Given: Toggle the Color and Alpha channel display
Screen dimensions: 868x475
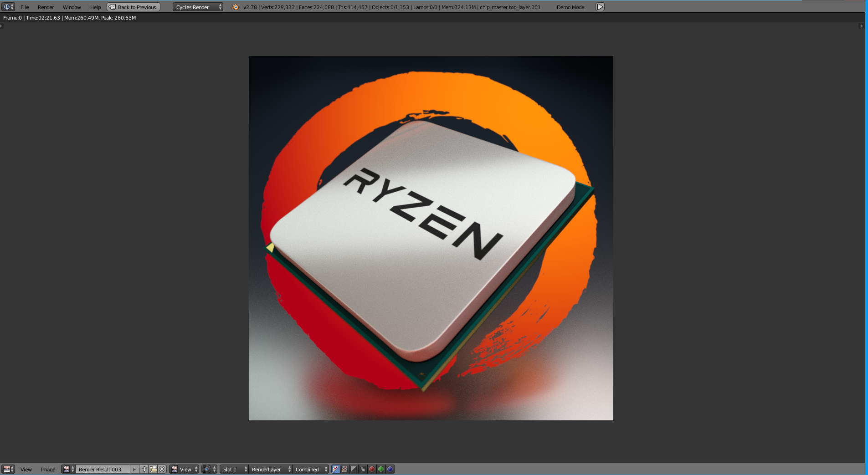Looking at the screenshot, I should pyautogui.click(x=336, y=469).
